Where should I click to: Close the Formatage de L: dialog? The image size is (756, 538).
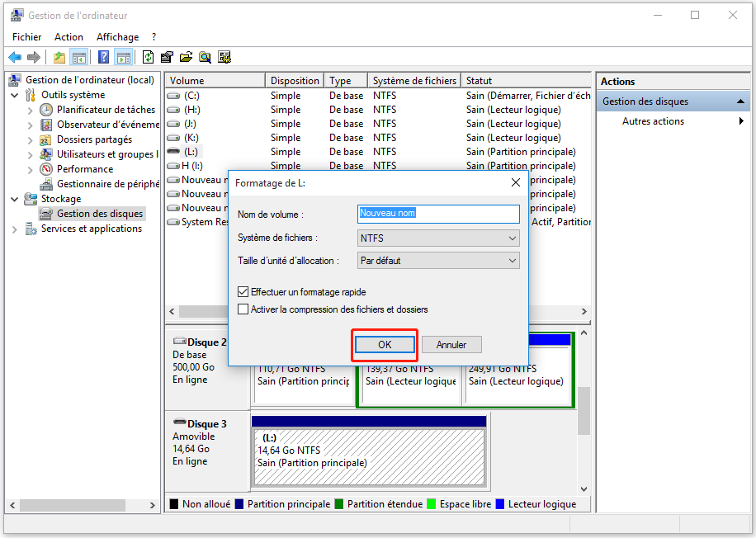tap(515, 182)
